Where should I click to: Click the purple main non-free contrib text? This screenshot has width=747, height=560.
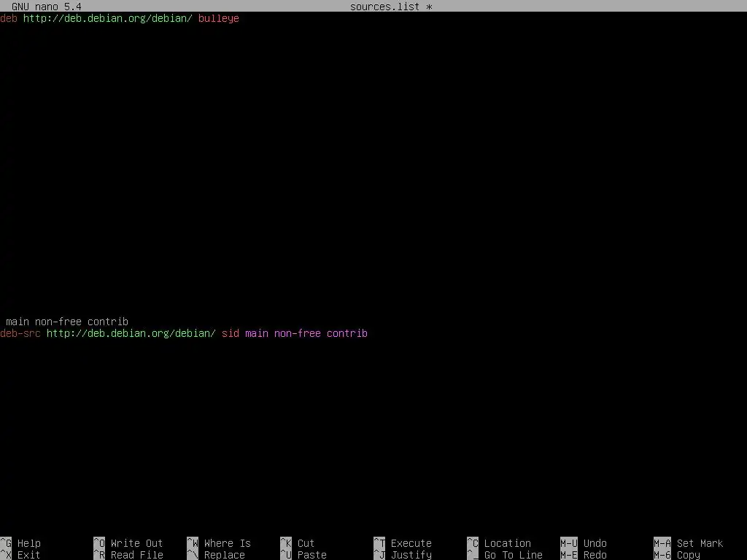click(x=306, y=333)
